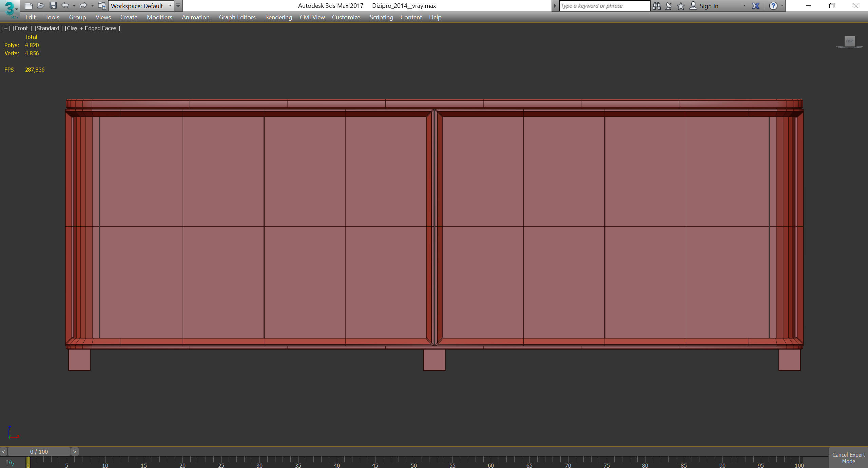Click the New Scene document icon
Screen dimensions: 868x468
[x=29, y=6]
